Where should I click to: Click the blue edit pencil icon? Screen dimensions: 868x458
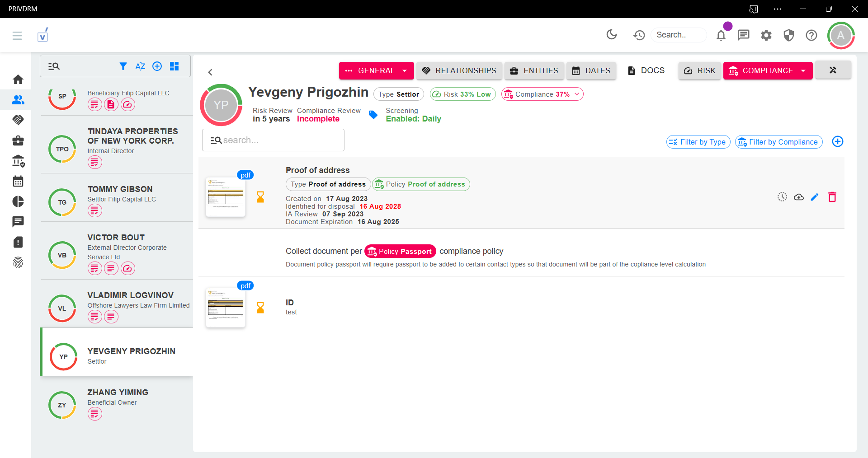[815, 197]
